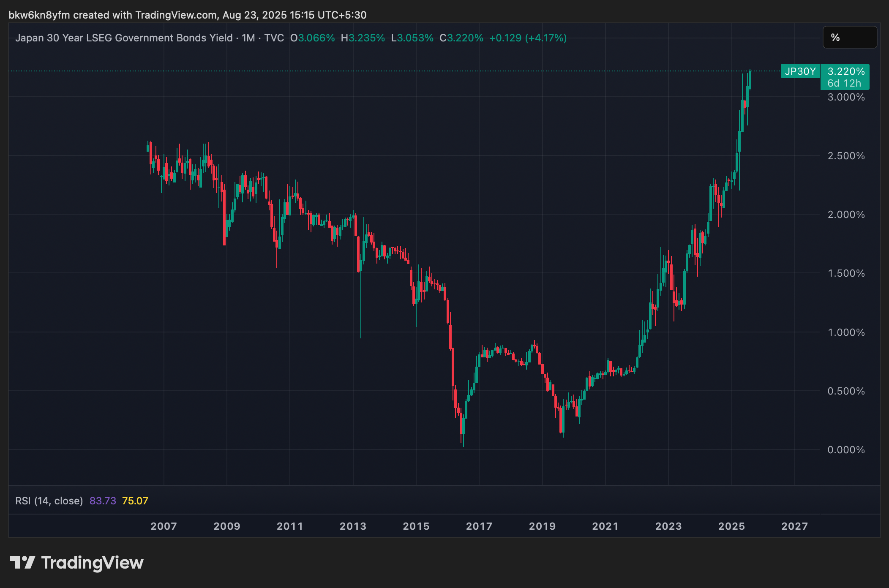Click the +0.129 (+4.17%) change value
Screen dimensions: 889x588
[x=527, y=38]
